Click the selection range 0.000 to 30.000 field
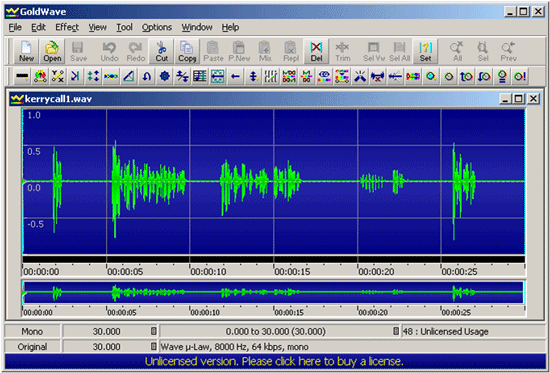Screen dimensions: 550x373 click(x=275, y=331)
